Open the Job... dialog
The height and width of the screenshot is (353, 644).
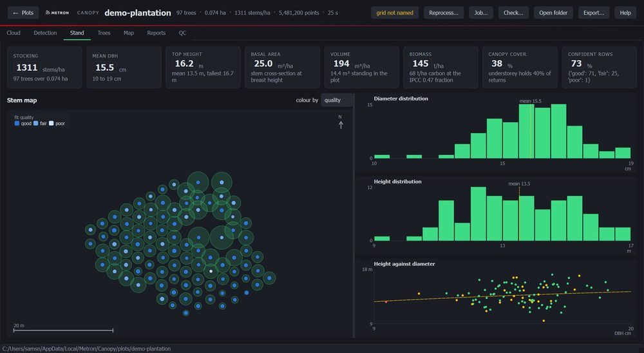pyautogui.click(x=481, y=13)
